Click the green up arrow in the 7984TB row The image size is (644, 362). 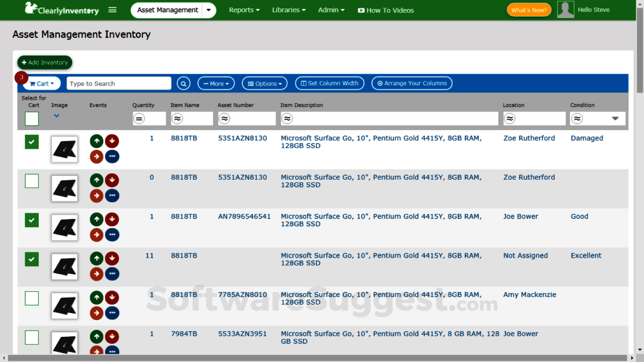pos(97,336)
